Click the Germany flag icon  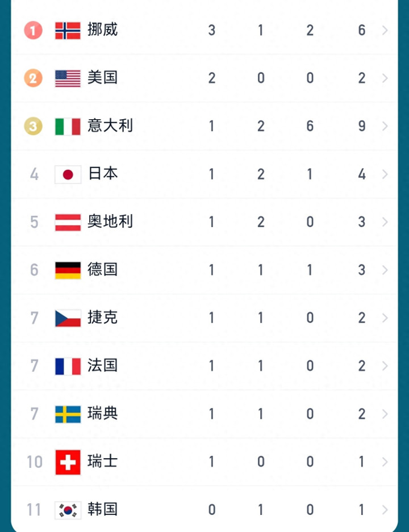point(68,270)
